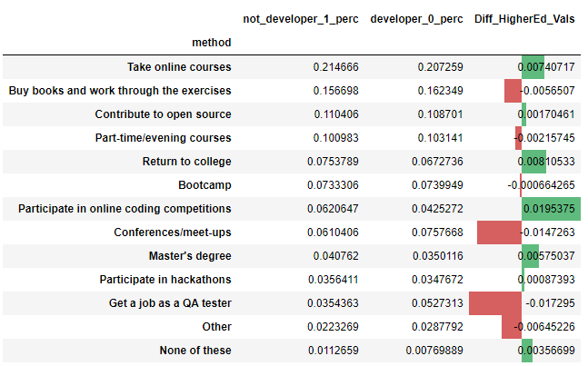588x366 pixels.
Task: Select cell value 0.0356411
Action: [x=334, y=279]
